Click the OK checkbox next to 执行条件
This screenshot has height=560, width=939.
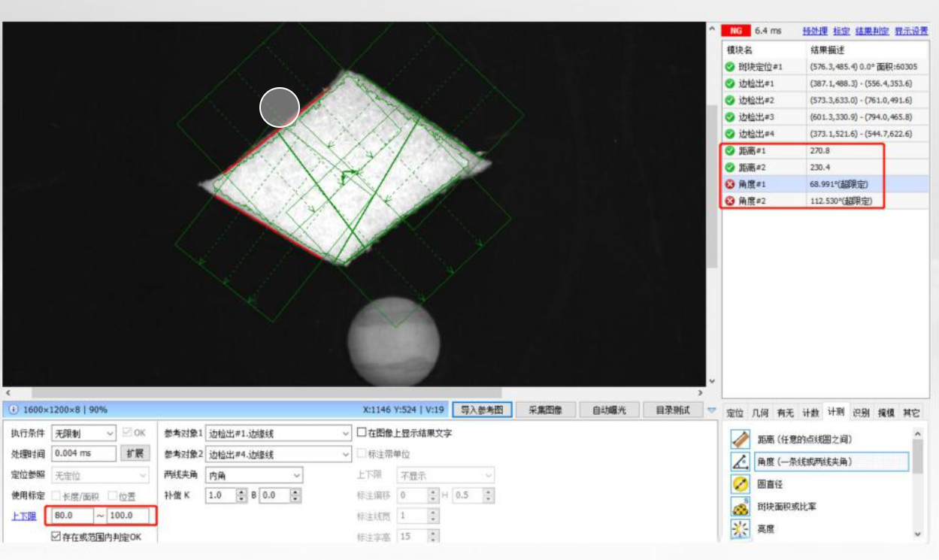[x=126, y=433]
